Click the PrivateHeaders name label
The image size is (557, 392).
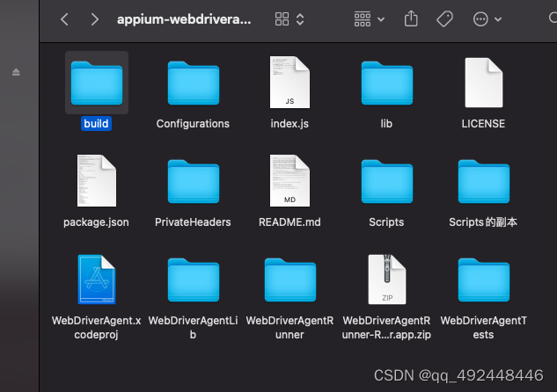coord(193,222)
